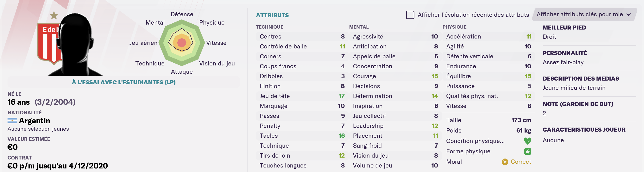Enable recent attribute evolution checkbox
The height and width of the screenshot is (172, 644).
[x=410, y=15]
